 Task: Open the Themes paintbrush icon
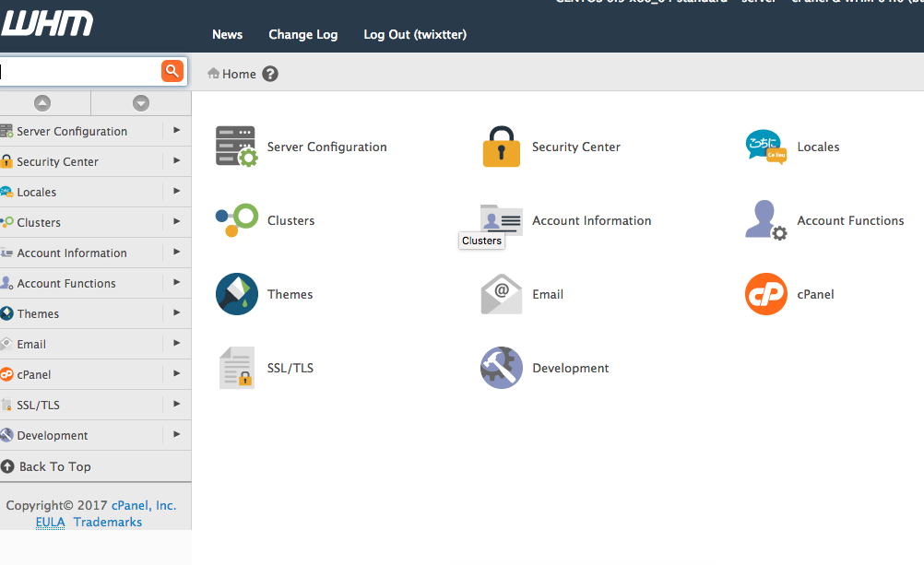tap(236, 294)
